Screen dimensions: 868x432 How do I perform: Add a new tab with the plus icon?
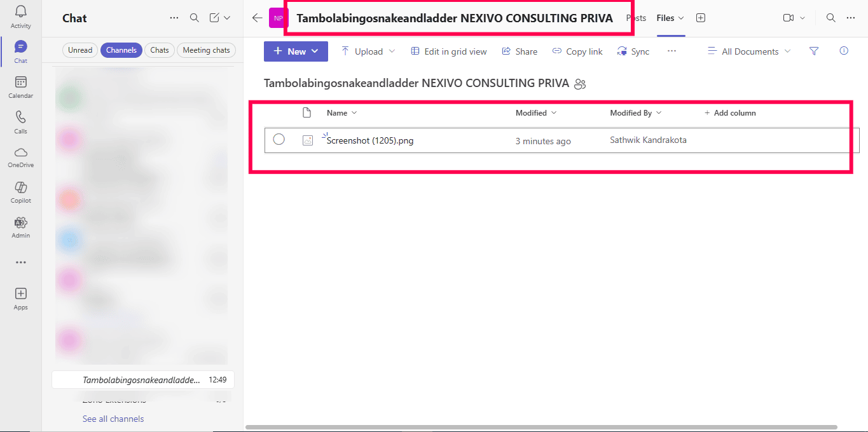click(x=701, y=18)
